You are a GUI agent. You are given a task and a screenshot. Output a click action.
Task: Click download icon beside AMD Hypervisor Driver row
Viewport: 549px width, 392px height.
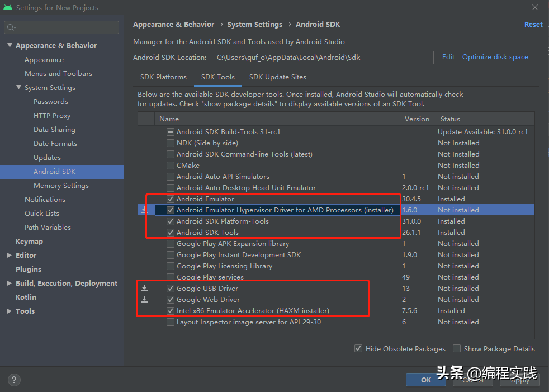(x=144, y=210)
